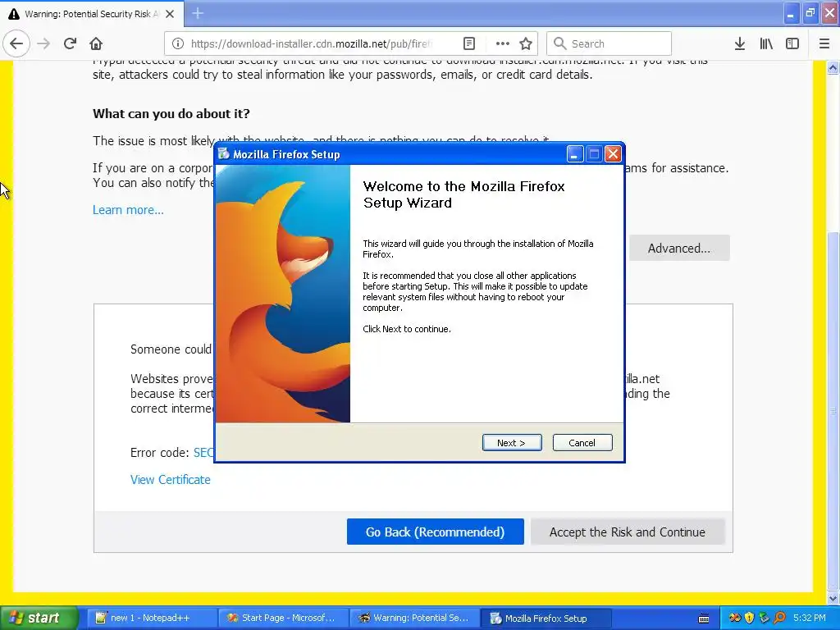Show site information icon in address bar
Viewport: 840px width, 630px height.
(177, 43)
